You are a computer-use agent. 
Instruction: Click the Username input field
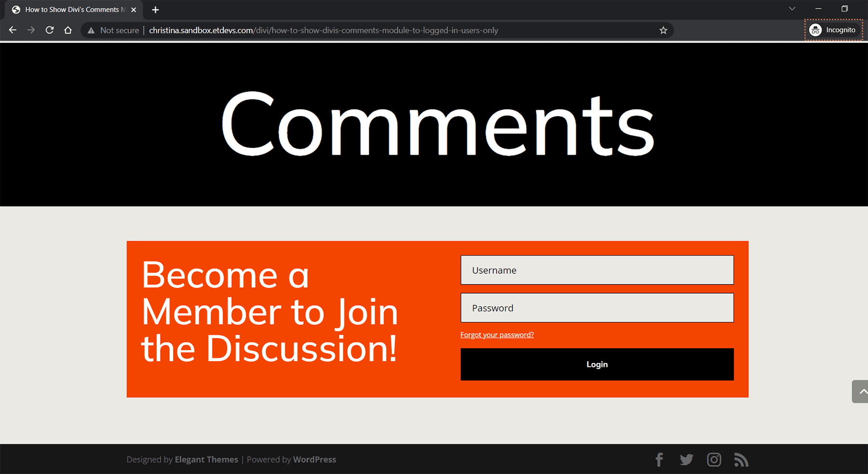pos(597,270)
